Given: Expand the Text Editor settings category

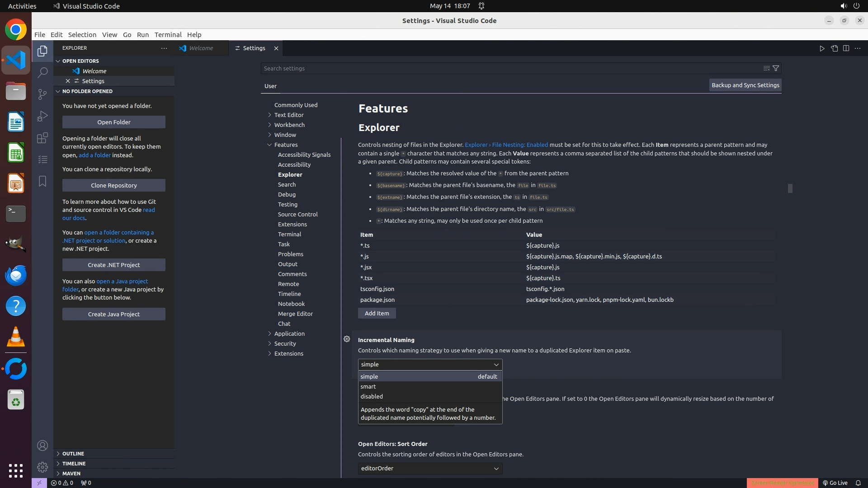Looking at the screenshot, I should click(x=288, y=115).
